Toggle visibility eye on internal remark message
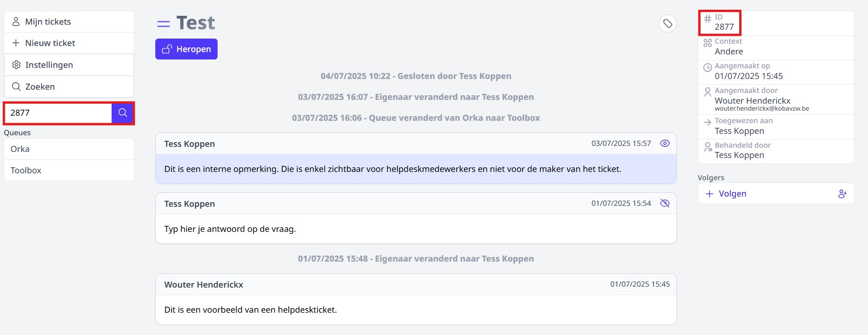The image size is (868, 335). (665, 144)
